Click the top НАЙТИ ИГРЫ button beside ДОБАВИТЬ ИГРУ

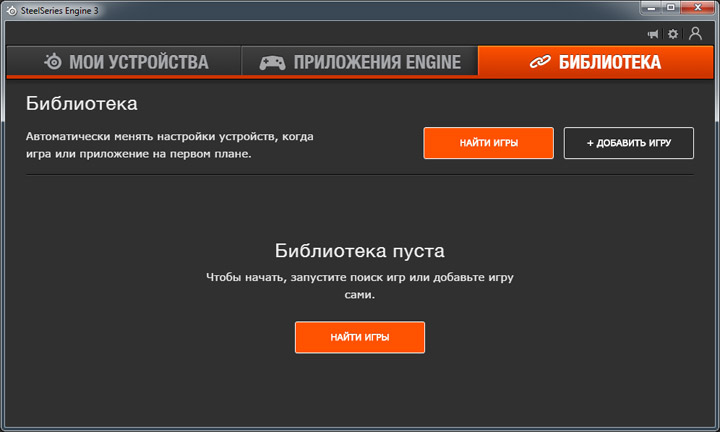tap(489, 143)
